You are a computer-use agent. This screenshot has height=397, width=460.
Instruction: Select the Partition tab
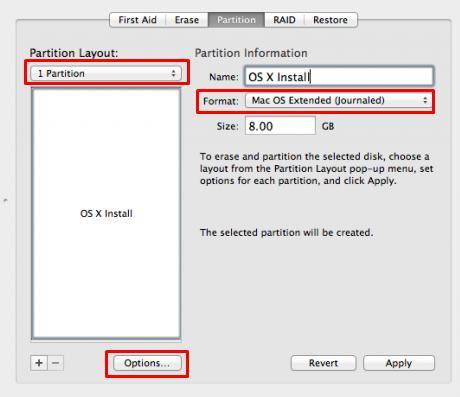236,20
